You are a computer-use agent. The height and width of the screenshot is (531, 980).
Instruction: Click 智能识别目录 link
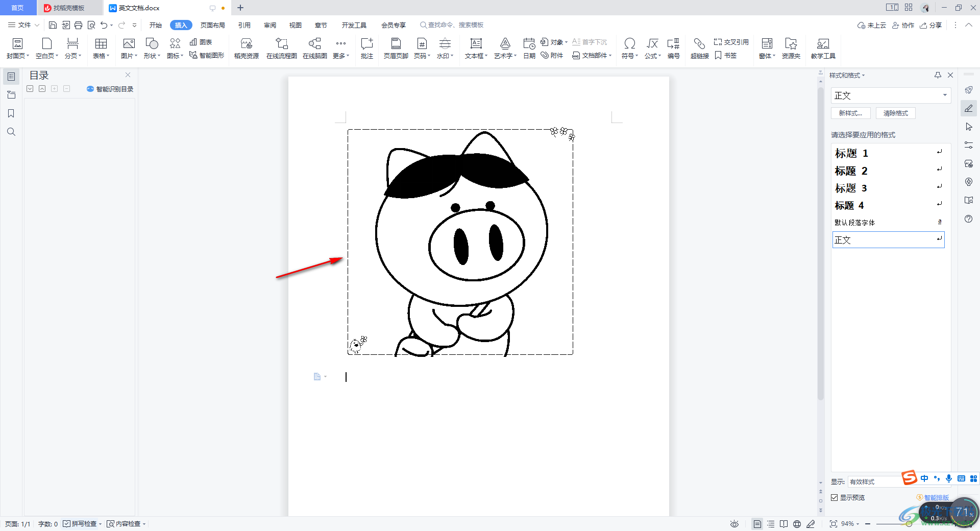(x=110, y=89)
